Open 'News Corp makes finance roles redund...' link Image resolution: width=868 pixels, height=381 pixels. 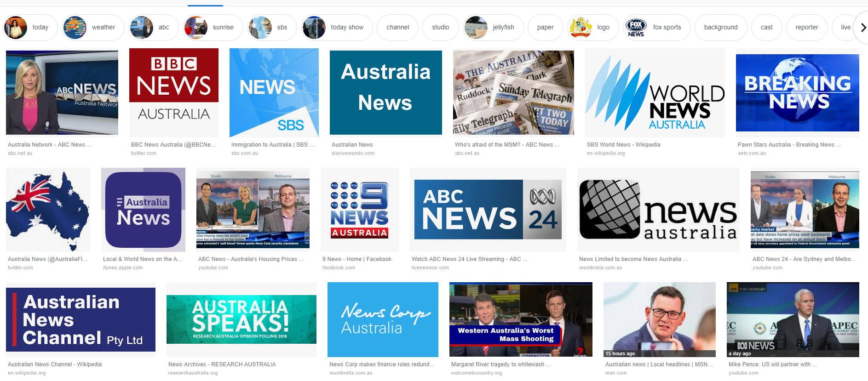pos(382,364)
